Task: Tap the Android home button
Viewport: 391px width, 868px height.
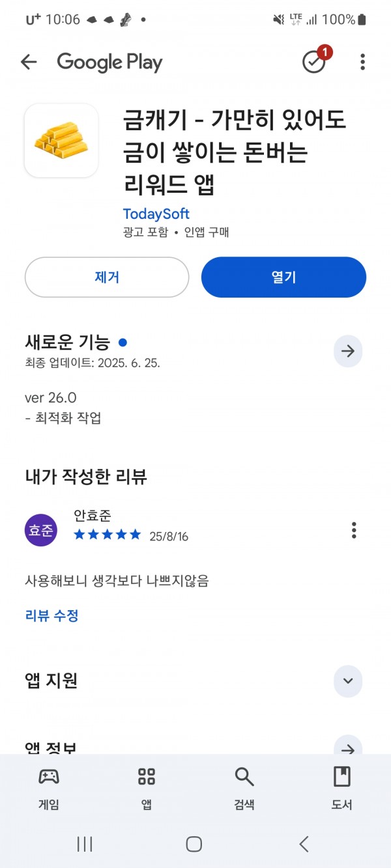Action: (x=194, y=845)
